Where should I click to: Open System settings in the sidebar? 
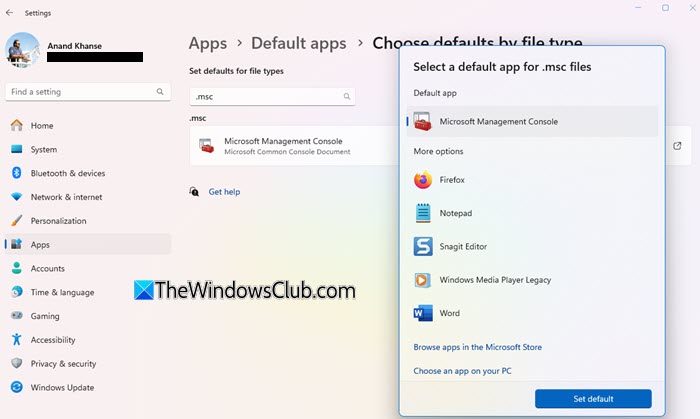click(x=88, y=149)
